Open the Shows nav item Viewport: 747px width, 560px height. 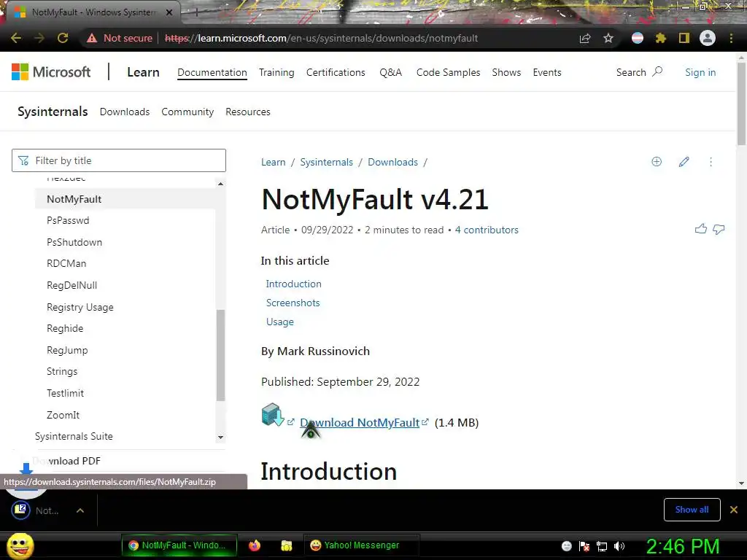[x=506, y=72]
